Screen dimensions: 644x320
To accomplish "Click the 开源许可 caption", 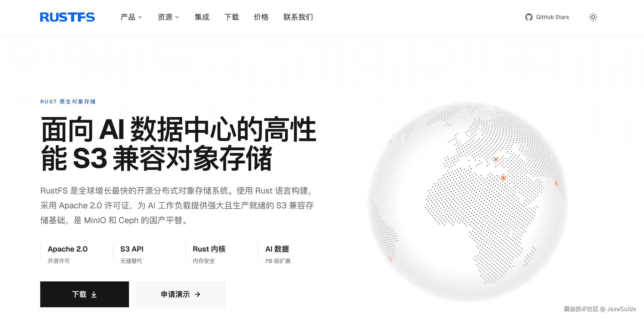I will pos(58,261).
